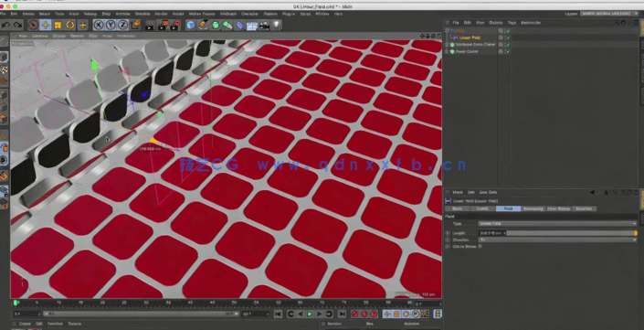Toggle the Clip to Shape checkbox
This screenshot has height=330, width=644.
pos(480,247)
